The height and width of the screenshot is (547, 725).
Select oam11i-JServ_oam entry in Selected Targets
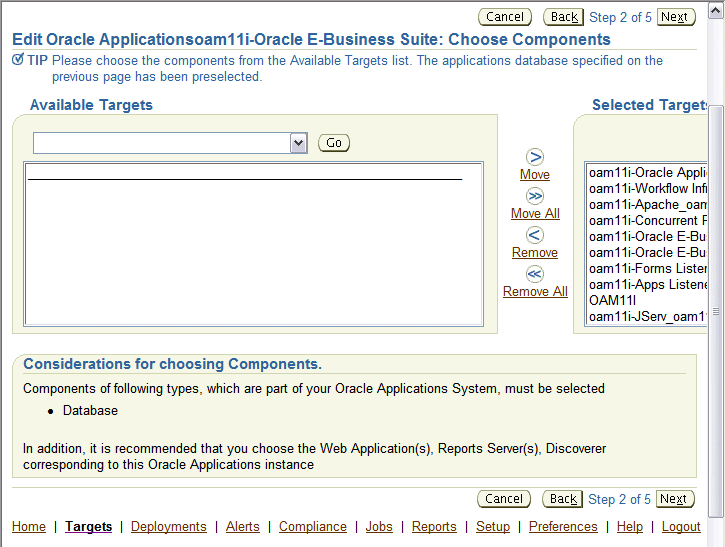coord(647,317)
